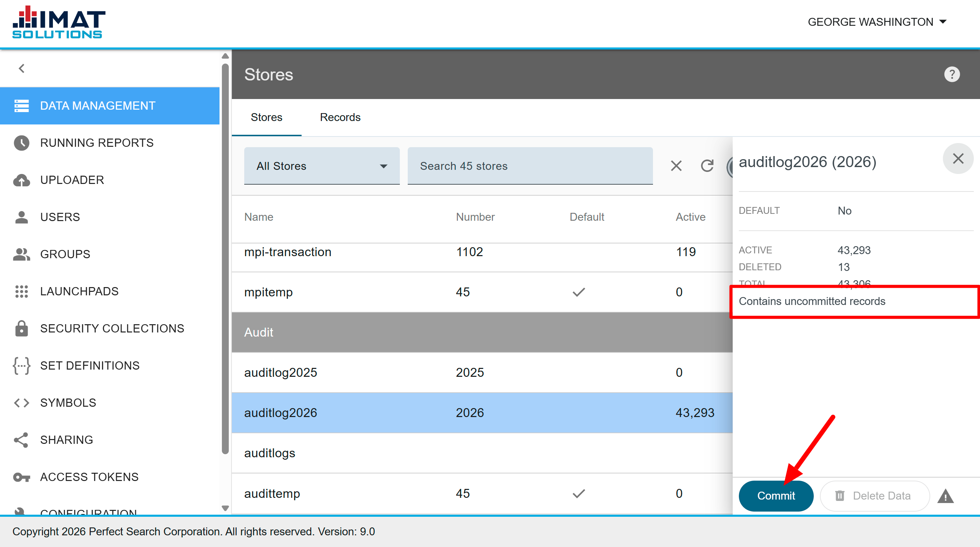Clear the store search with X icon
The image size is (980, 547).
click(x=676, y=166)
